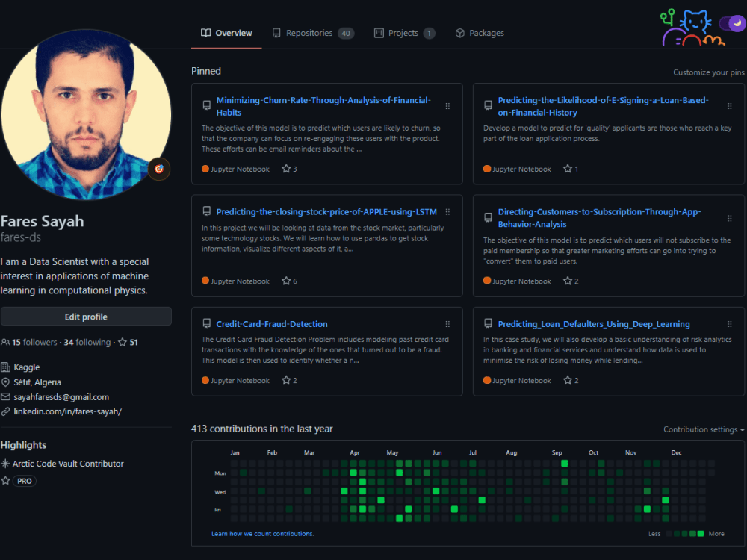Viewport: 747px width, 560px height.
Task: Click star count on Minimizing-Churn-Rate pin
Action: coord(289,169)
